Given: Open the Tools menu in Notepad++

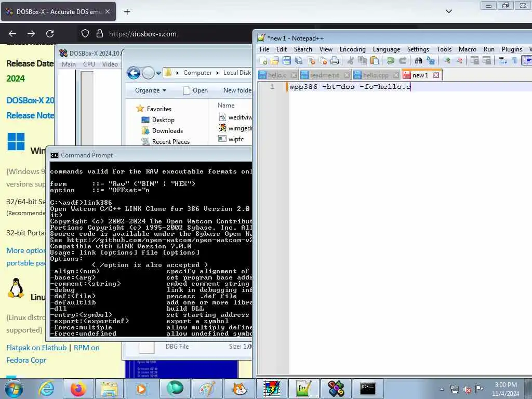Looking at the screenshot, I should click(444, 49).
